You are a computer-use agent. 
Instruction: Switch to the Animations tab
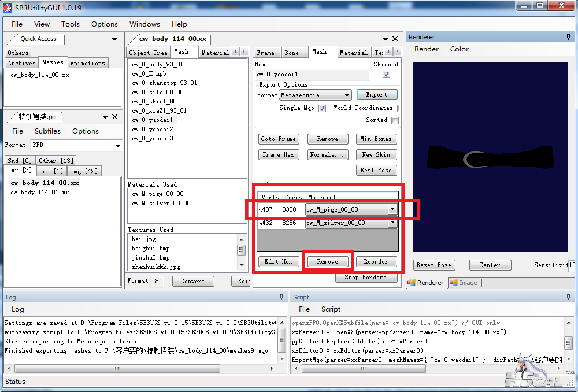[88, 63]
